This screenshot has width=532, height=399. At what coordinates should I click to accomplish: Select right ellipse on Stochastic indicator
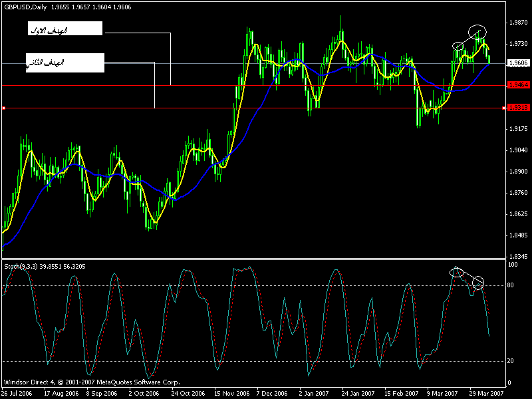478,284
